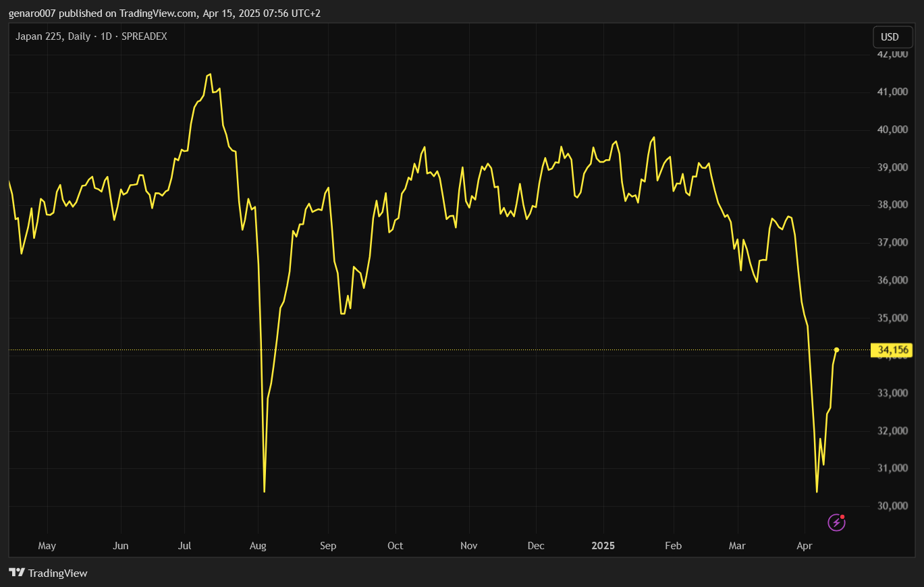Screen dimensions: 924x587
Task: Click the Oct label on time axis
Action: tap(396, 545)
